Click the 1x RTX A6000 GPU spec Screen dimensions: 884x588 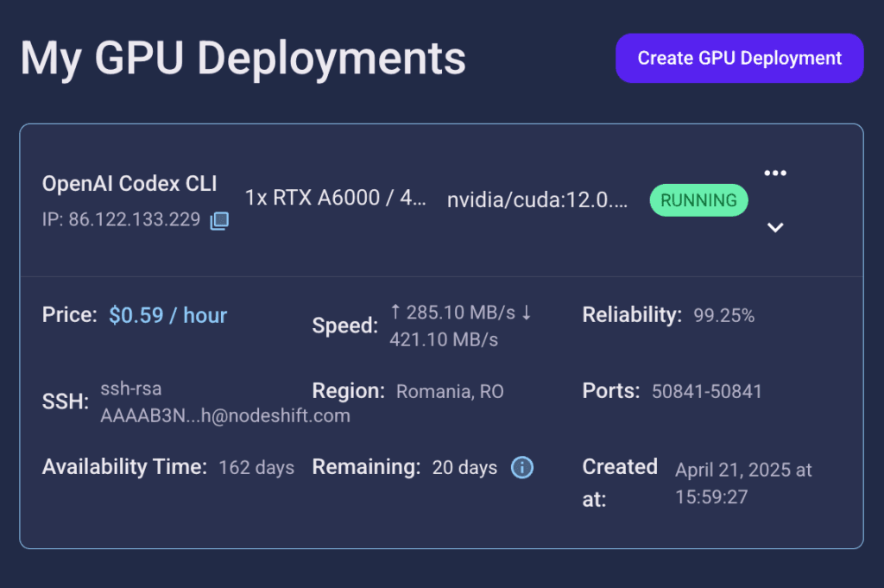335,198
